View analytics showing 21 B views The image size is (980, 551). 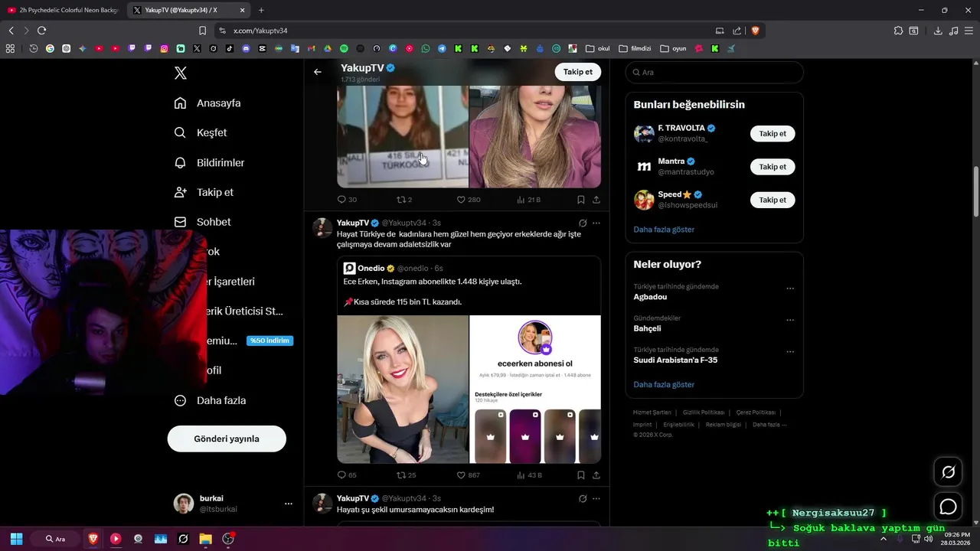click(529, 200)
